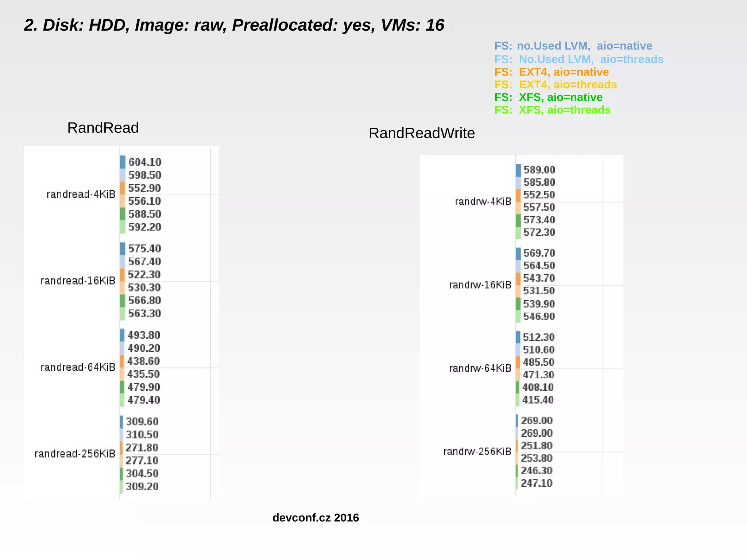The image size is (747, 560).
Task: Click the 408.10 value
Action: (538, 387)
